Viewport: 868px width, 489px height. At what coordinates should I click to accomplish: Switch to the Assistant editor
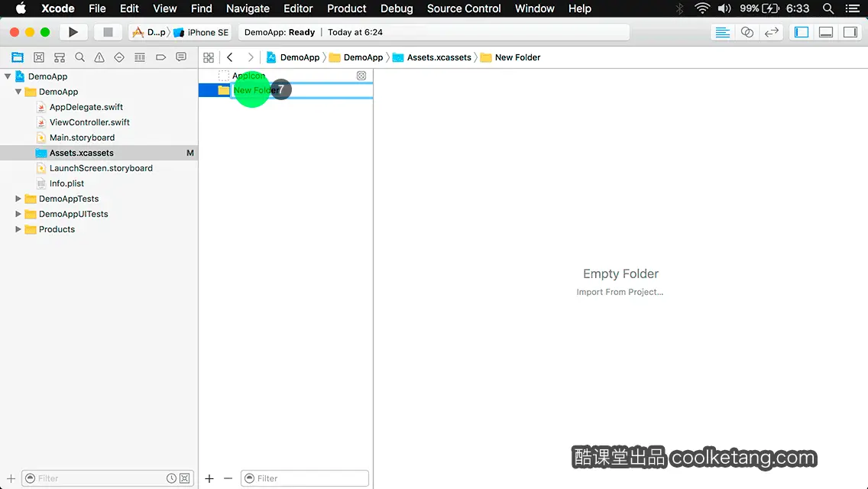click(747, 32)
